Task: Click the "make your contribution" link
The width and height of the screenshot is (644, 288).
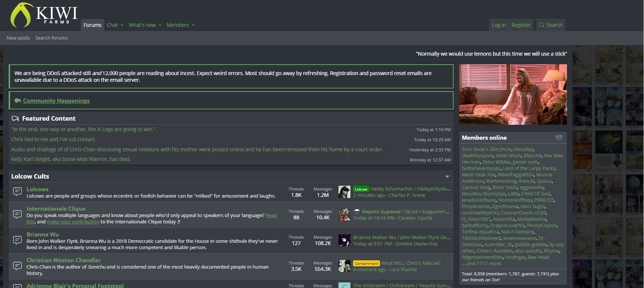Action: [x=73, y=222]
